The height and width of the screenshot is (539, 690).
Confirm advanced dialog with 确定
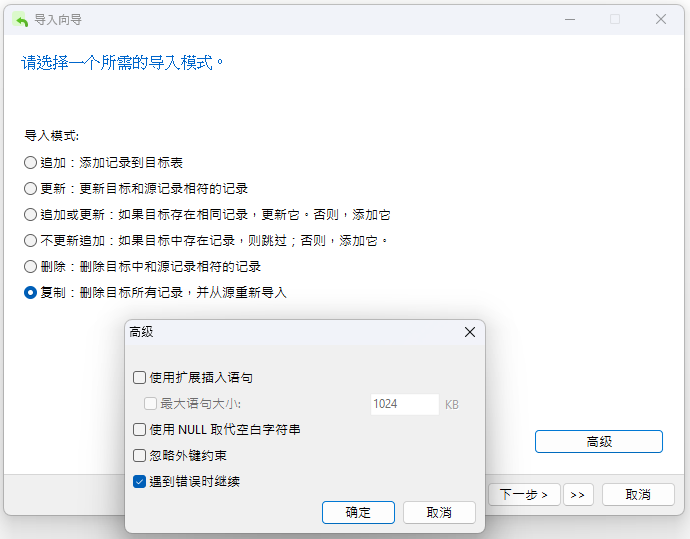point(358,512)
